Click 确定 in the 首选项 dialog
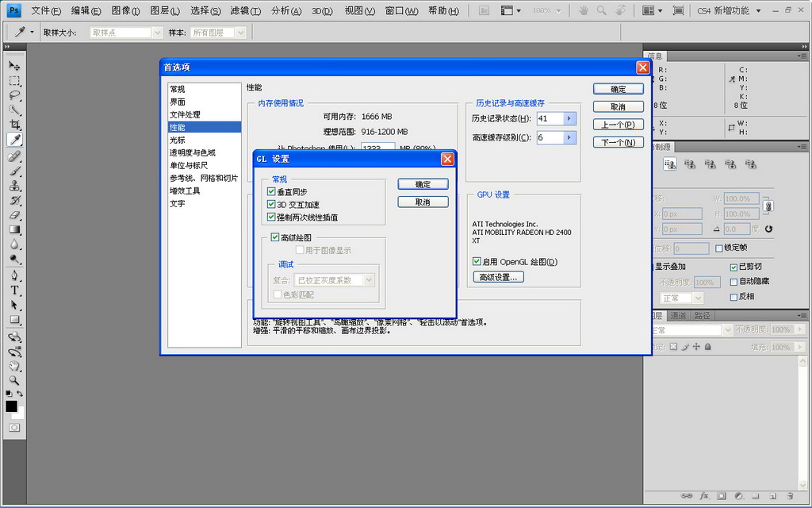Screen dimensions: 812x508 click(x=619, y=89)
